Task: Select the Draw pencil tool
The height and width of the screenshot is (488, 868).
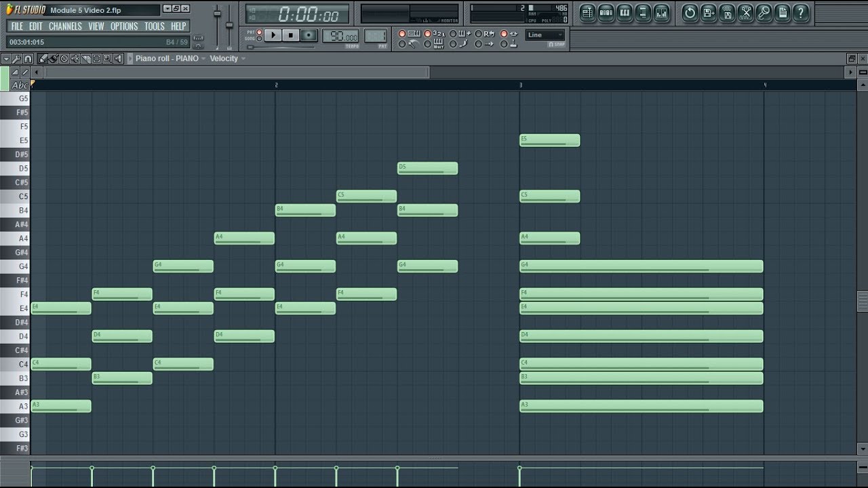Action: [x=43, y=59]
